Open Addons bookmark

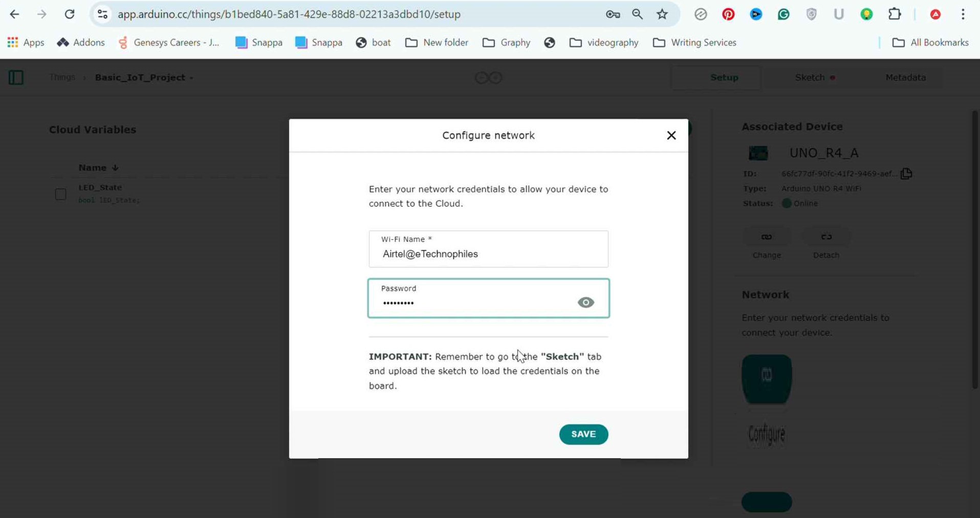click(81, 42)
